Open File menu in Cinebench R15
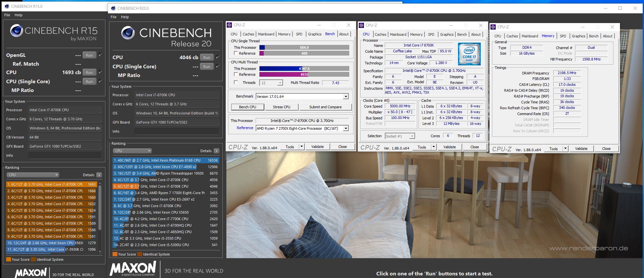The width and height of the screenshot is (644, 278). 7,15
